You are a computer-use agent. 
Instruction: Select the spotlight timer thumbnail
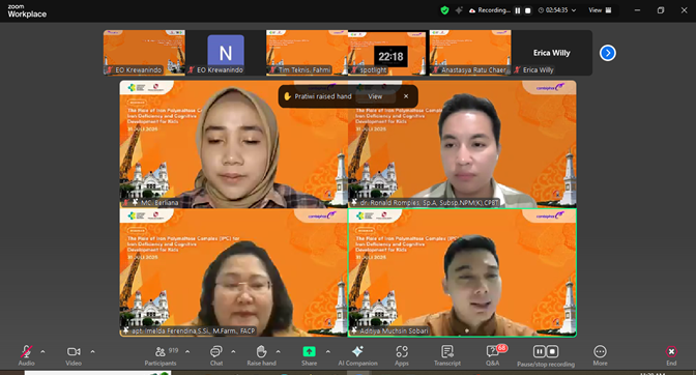pos(388,52)
